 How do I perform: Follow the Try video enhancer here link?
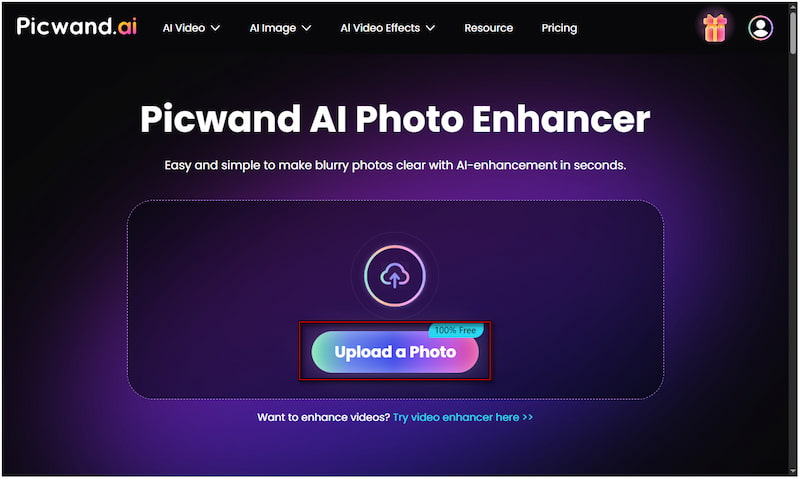point(463,417)
